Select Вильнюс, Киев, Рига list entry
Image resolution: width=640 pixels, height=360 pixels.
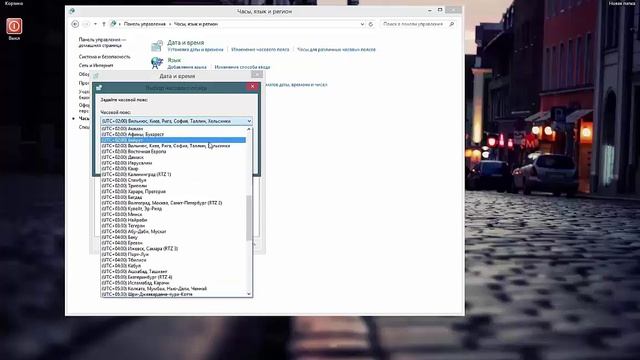(x=173, y=146)
